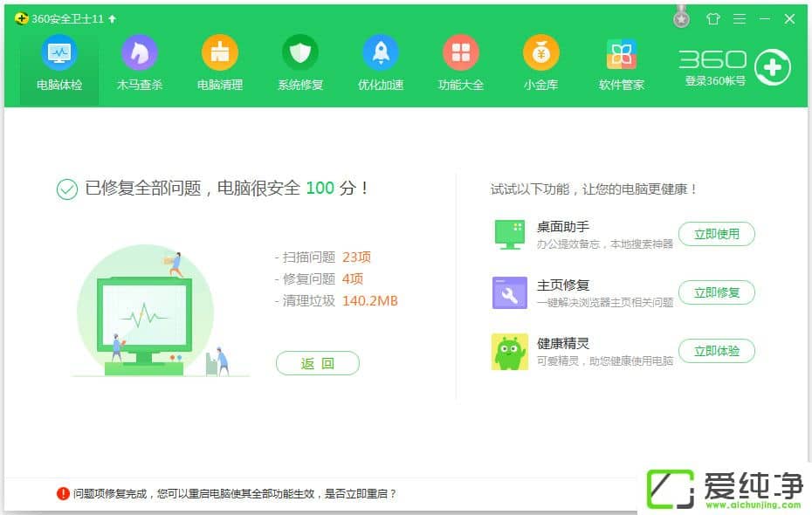Click 立即修复 for 主页修复
812x515 pixels.
coord(716,292)
